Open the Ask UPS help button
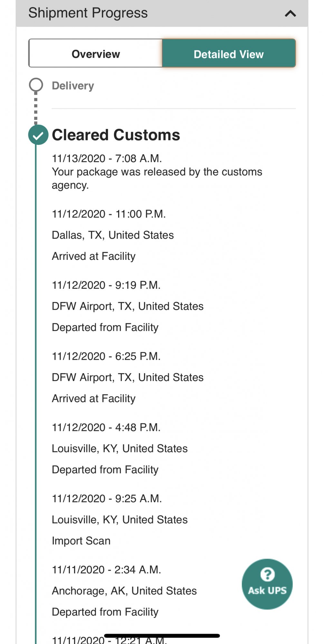324x644 pixels. [267, 584]
